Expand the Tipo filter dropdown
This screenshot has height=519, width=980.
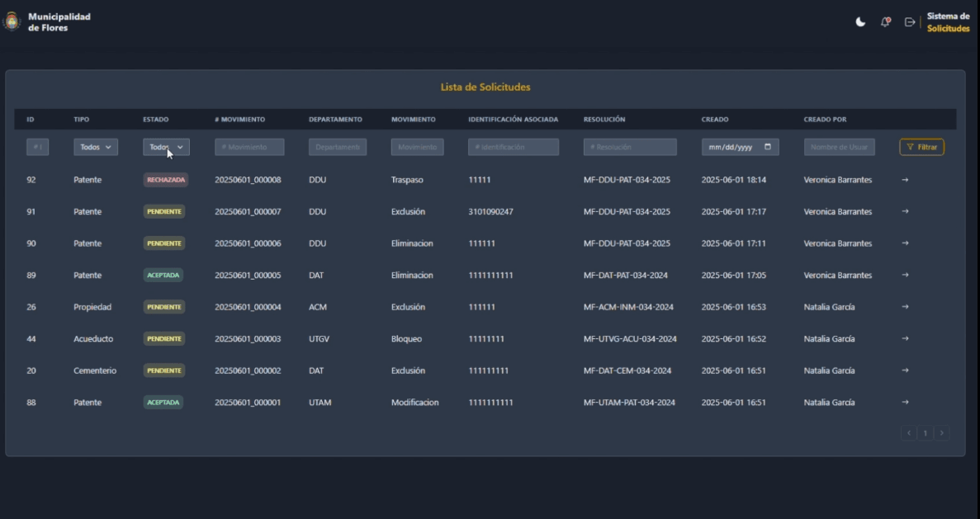point(96,147)
